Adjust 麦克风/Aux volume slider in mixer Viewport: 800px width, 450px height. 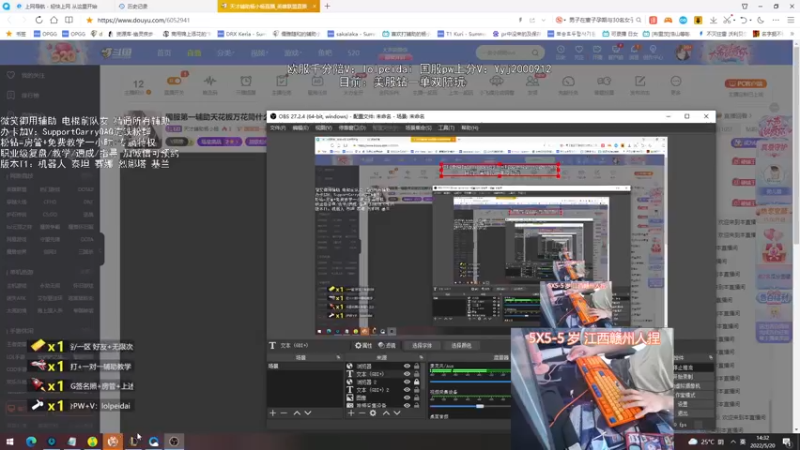tap(470, 381)
